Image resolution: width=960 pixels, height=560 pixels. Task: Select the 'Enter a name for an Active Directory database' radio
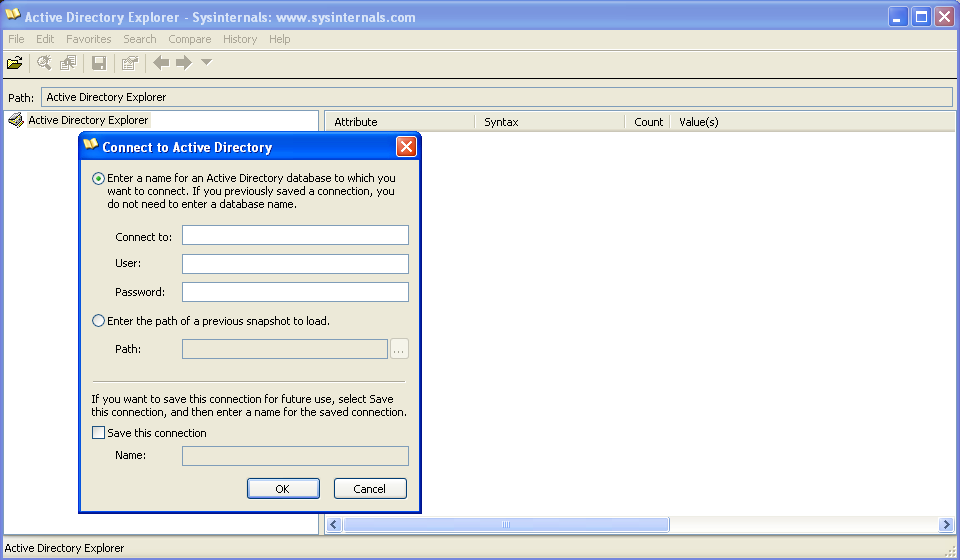pos(98,179)
